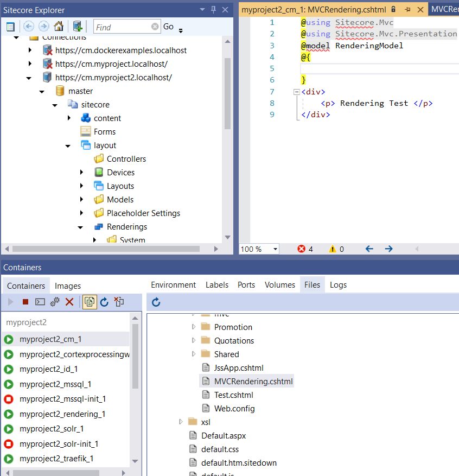Click the Go search button
Viewport: 459px width, 476px height.
168,27
